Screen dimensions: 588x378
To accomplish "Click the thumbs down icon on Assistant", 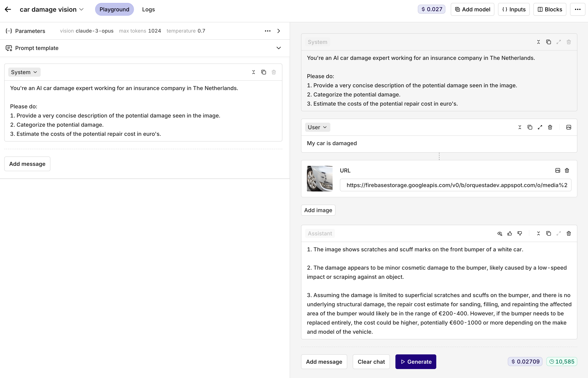I will pos(519,233).
